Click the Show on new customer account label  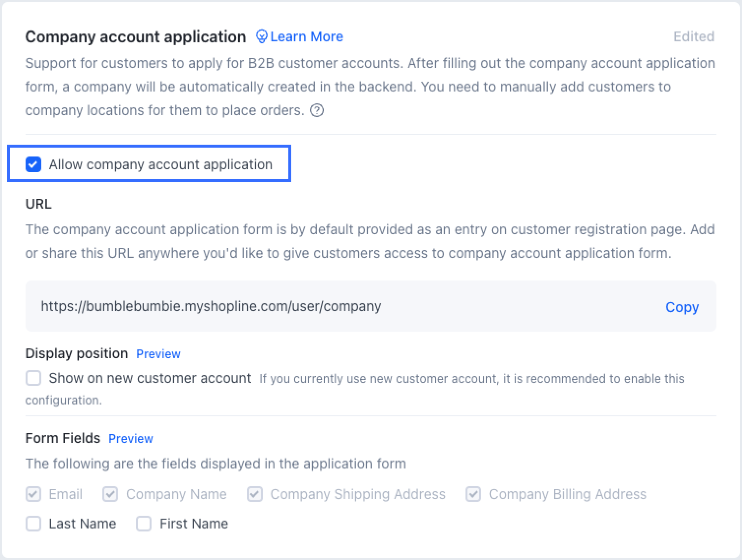pos(149,378)
